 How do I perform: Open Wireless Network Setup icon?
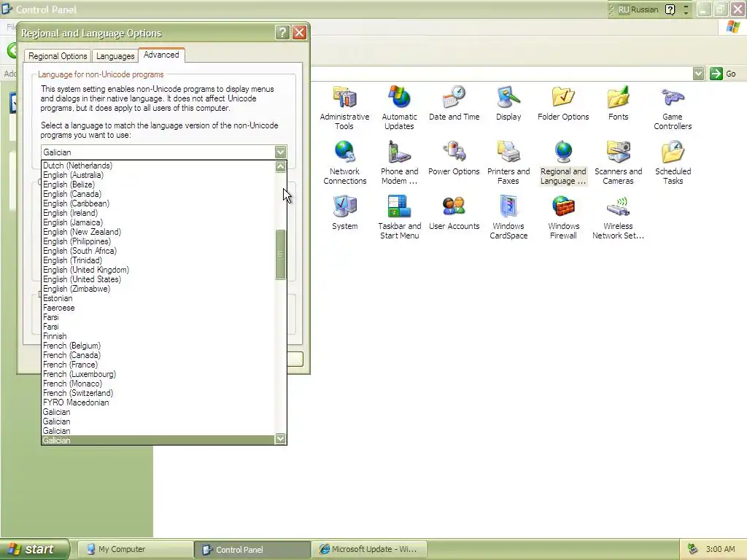(x=618, y=217)
